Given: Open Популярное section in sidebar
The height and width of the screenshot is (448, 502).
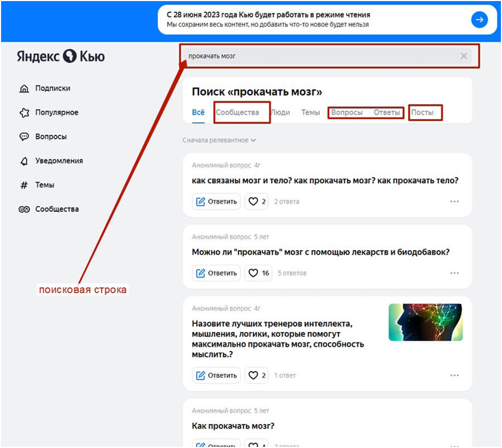Looking at the screenshot, I should pyautogui.click(x=56, y=112).
